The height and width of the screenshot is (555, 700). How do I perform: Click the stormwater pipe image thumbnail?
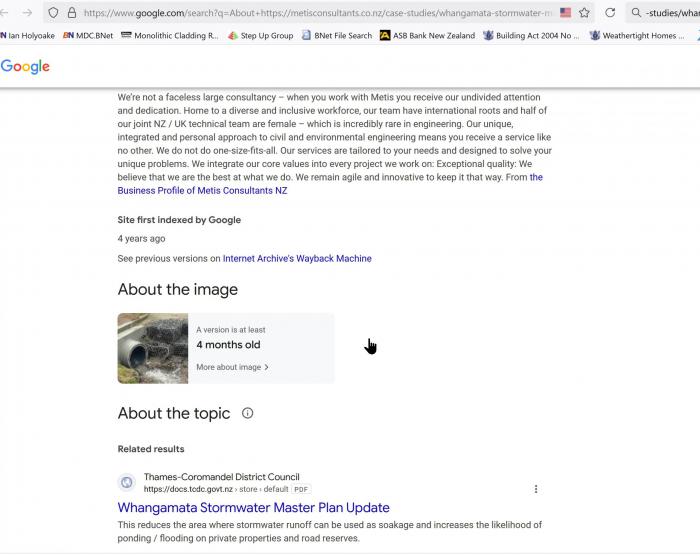pos(153,348)
